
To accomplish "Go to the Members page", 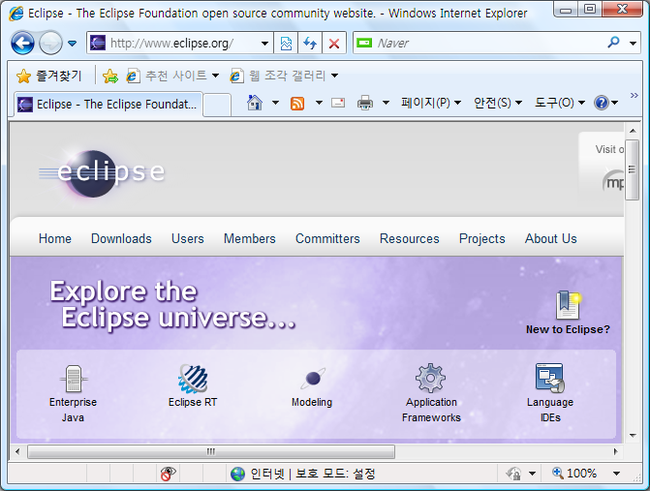I will tap(250, 239).
